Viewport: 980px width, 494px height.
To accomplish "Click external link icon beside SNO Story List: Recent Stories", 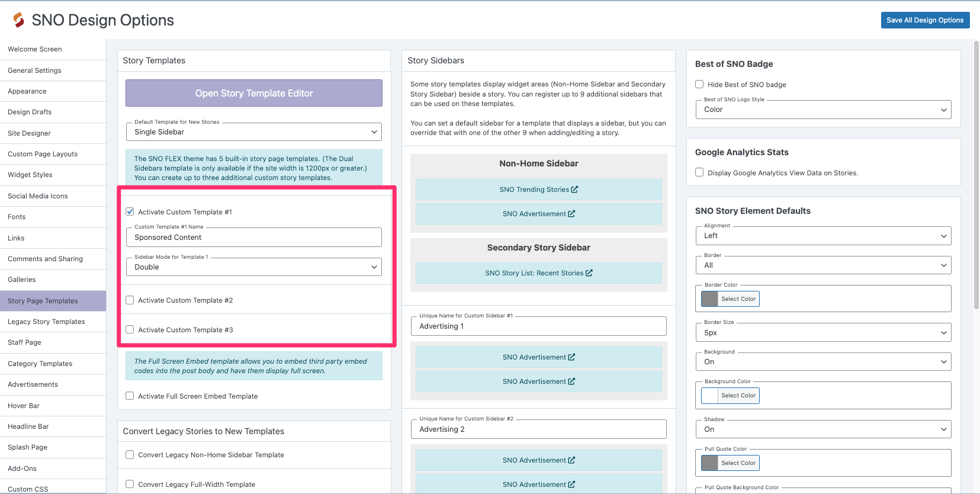I will point(589,273).
